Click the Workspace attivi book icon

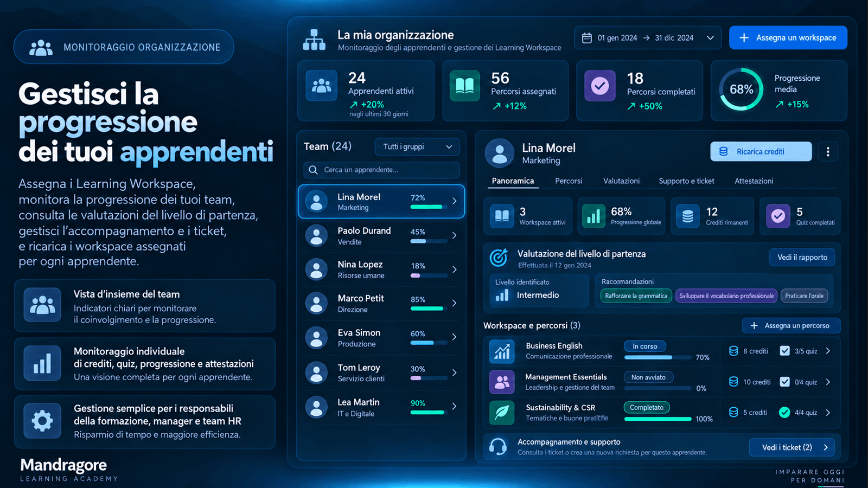(502, 216)
